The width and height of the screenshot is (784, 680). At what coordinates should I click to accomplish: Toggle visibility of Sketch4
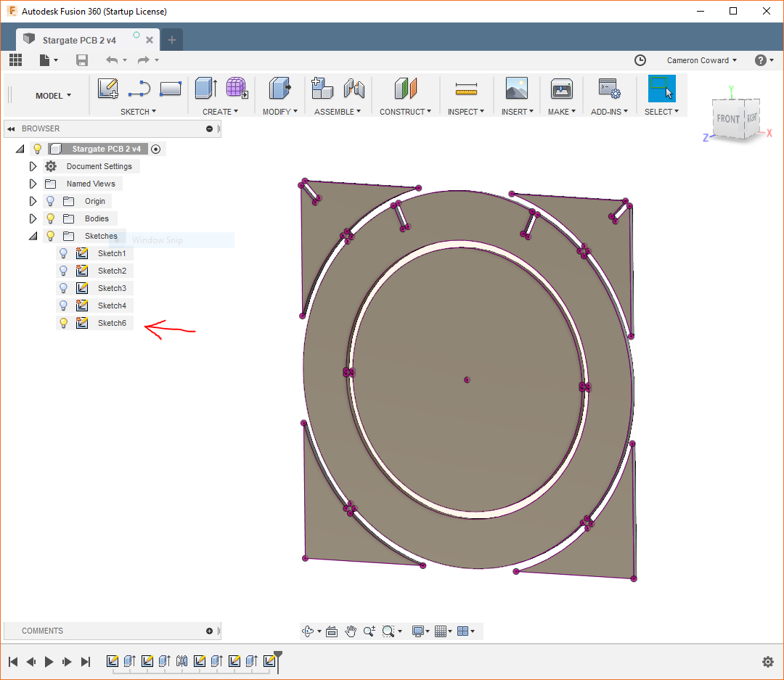point(63,306)
